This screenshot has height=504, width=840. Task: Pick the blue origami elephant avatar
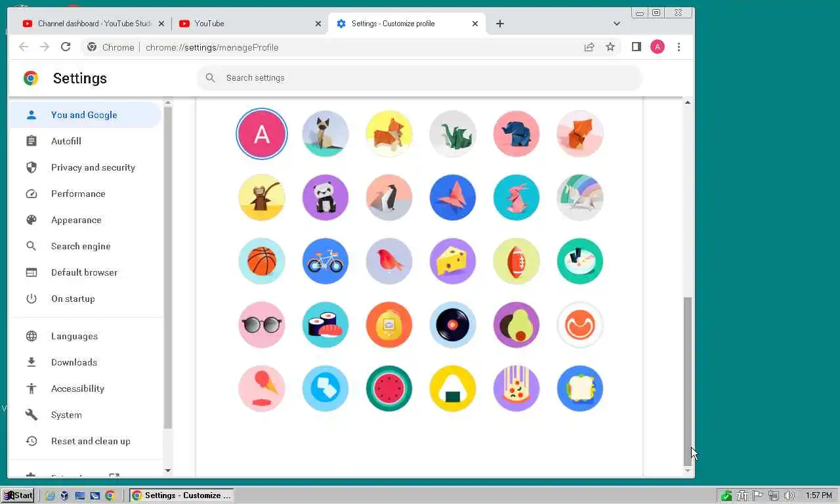pyautogui.click(x=516, y=134)
